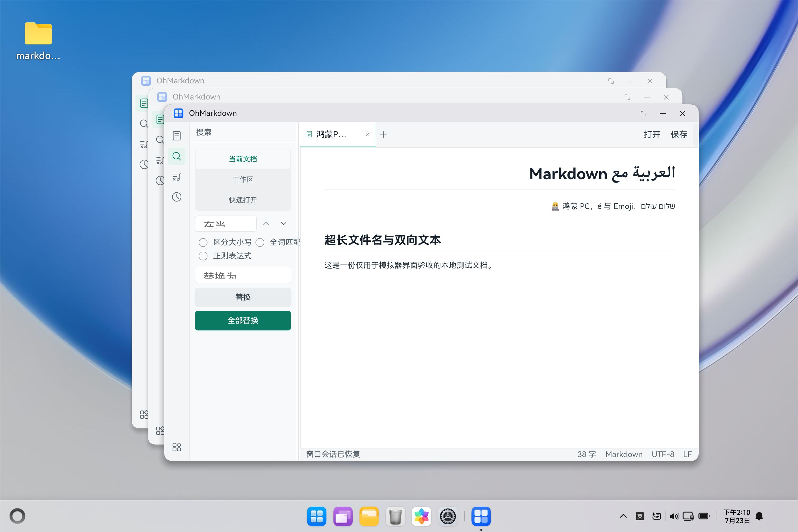Go to next search match arrow

284,224
